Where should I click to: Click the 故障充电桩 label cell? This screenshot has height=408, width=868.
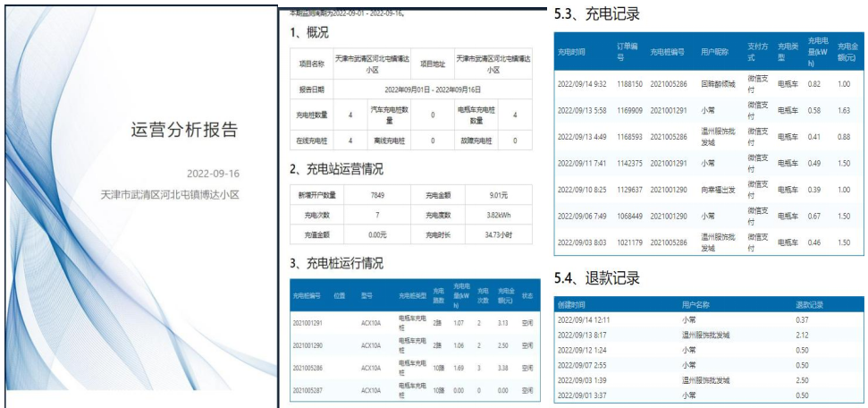point(476,140)
